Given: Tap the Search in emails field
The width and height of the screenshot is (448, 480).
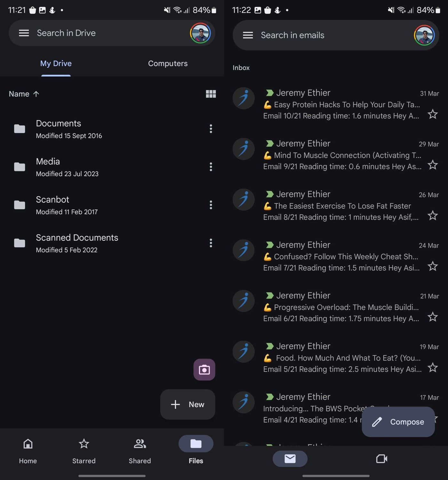Looking at the screenshot, I should [320, 35].
